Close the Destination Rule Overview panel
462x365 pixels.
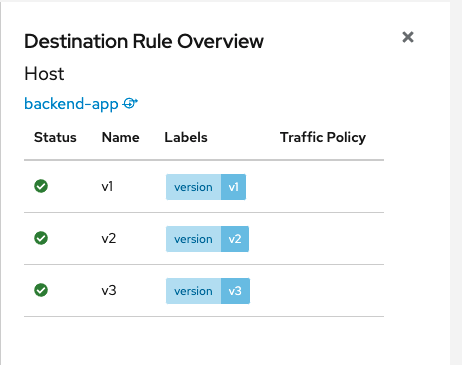point(408,37)
